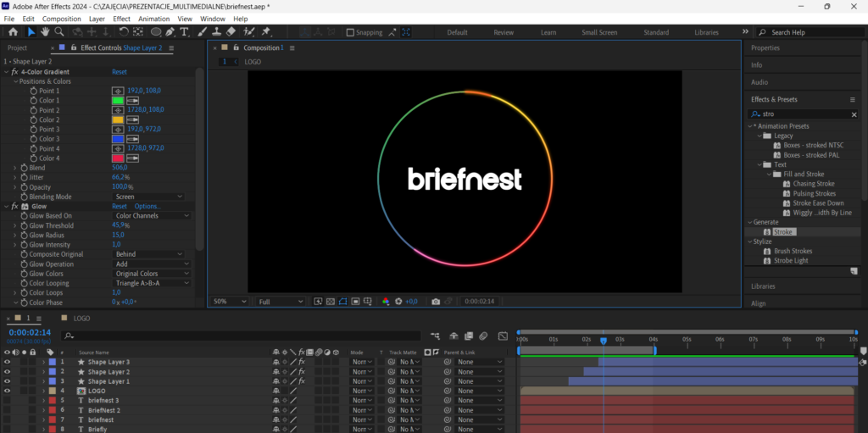
Task: Open the Blending Mode Screen dropdown
Action: coord(148,197)
